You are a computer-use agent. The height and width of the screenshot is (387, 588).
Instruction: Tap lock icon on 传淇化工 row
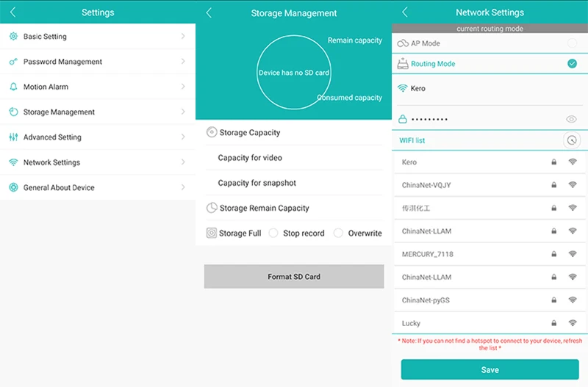tap(554, 208)
